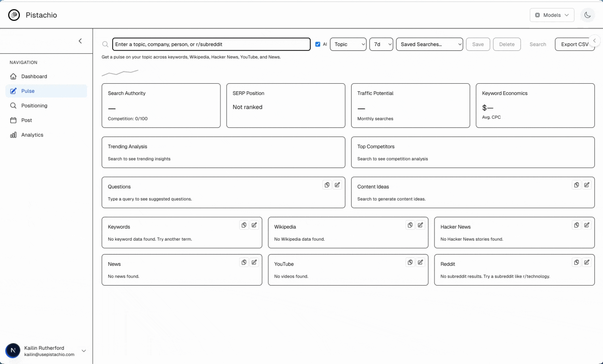Viewport: 603px width, 364px height.
Task: Switch to the Positioning section
Action: coord(34,105)
